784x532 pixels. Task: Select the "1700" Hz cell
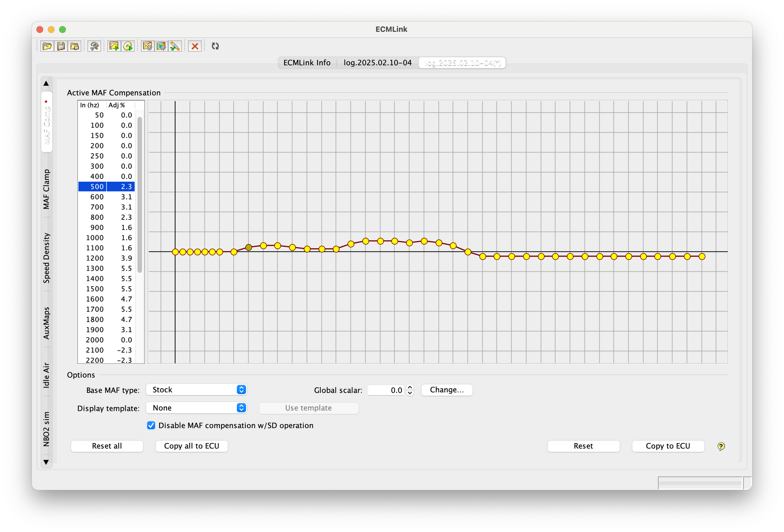[92, 309]
